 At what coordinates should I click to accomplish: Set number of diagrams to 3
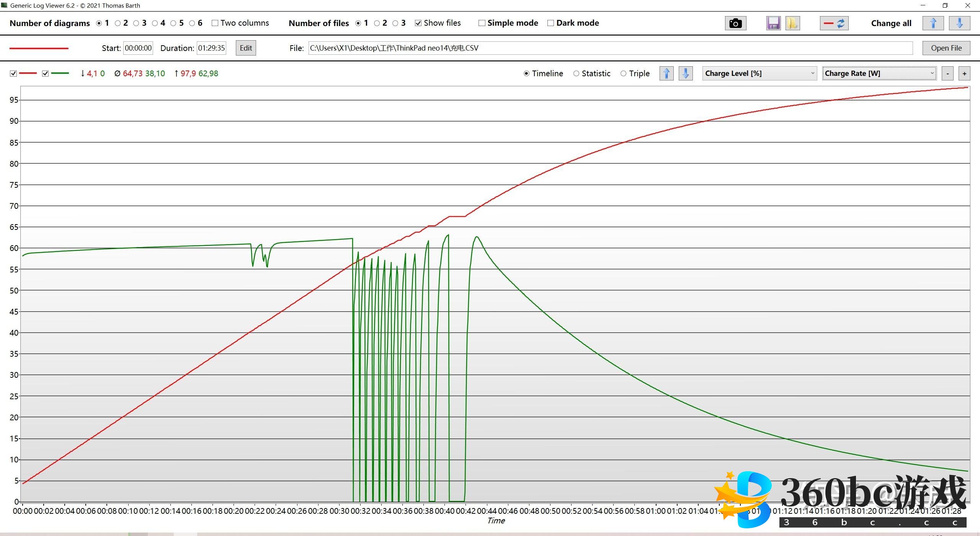pyautogui.click(x=136, y=23)
